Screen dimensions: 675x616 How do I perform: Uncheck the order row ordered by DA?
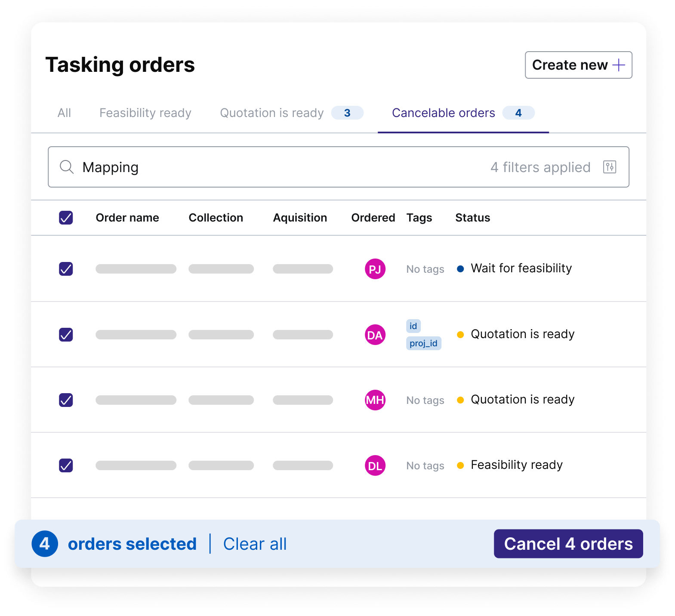[x=66, y=334]
